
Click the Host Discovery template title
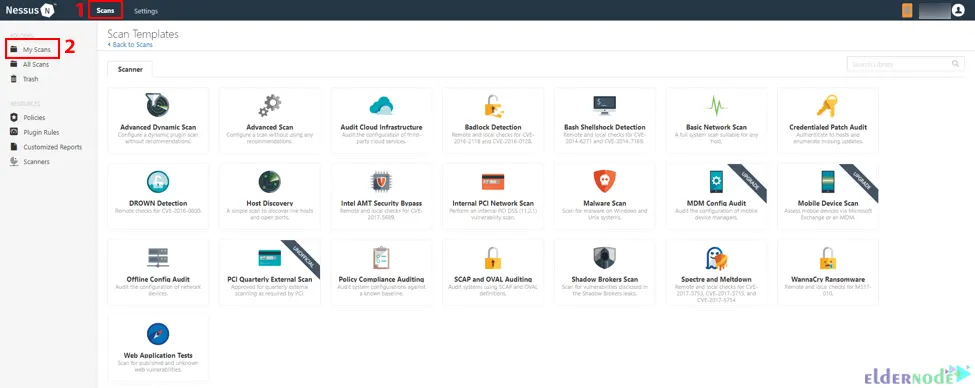[x=270, y=203]
